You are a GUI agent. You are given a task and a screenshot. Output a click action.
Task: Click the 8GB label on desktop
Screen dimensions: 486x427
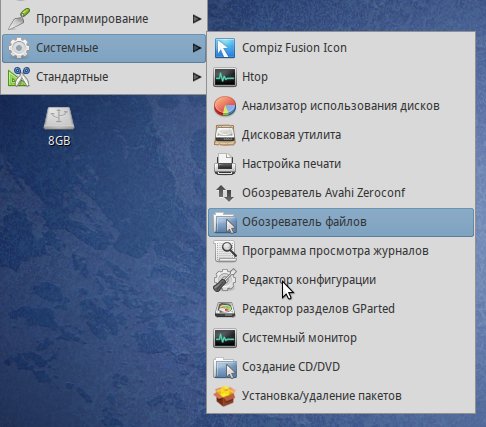click(x=59, y=141)
